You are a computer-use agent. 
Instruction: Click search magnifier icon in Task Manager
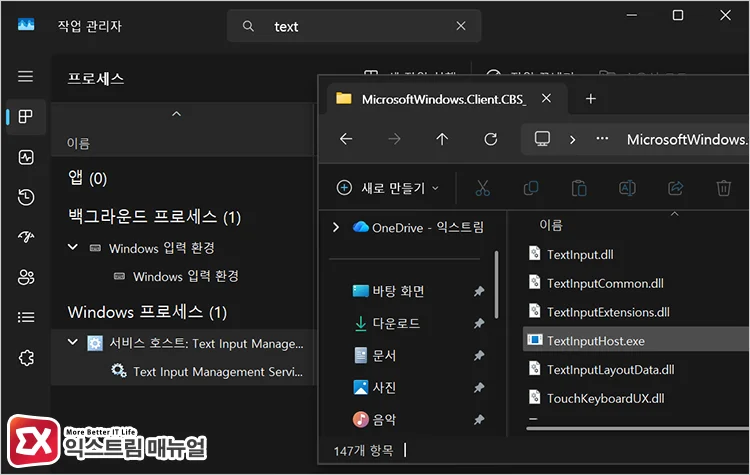click(x=248, y=26)
